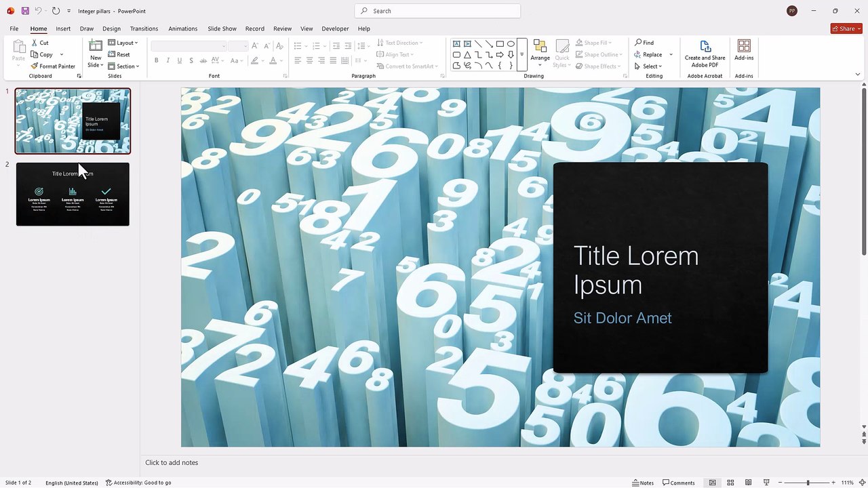The image size is (868, 488).
Task: Click the zoom in plus button
Action: point(835,483)
